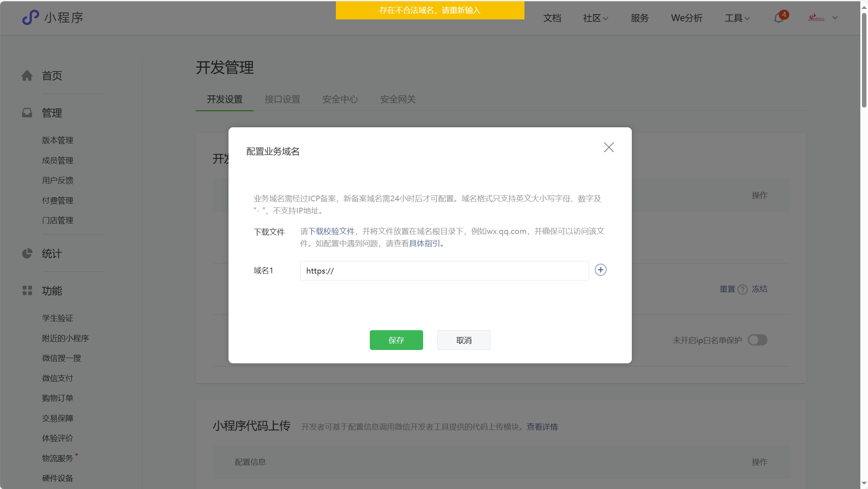Click the 取消 button in dialog
Viewport: 868px width, 489px height.
(463, 340)
